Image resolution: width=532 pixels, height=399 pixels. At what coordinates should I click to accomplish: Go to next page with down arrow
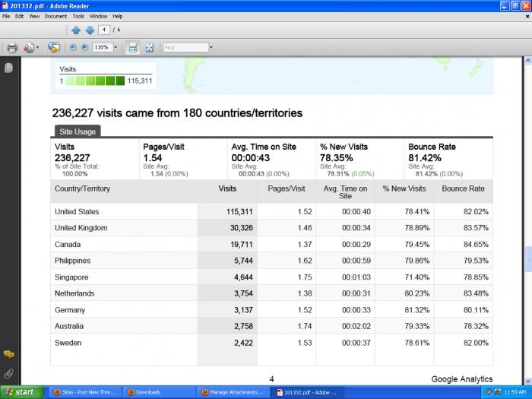point(89,30)
